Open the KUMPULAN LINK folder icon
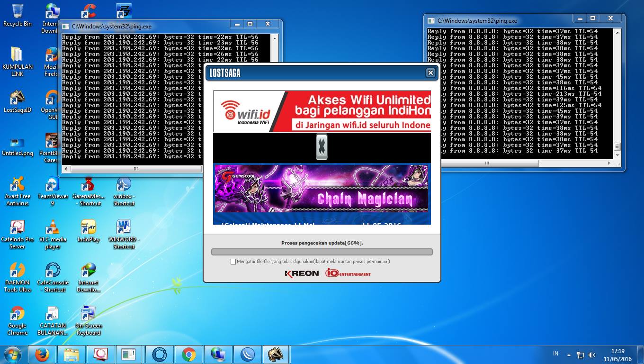The image size is (644, 364). tap(18, 62)
